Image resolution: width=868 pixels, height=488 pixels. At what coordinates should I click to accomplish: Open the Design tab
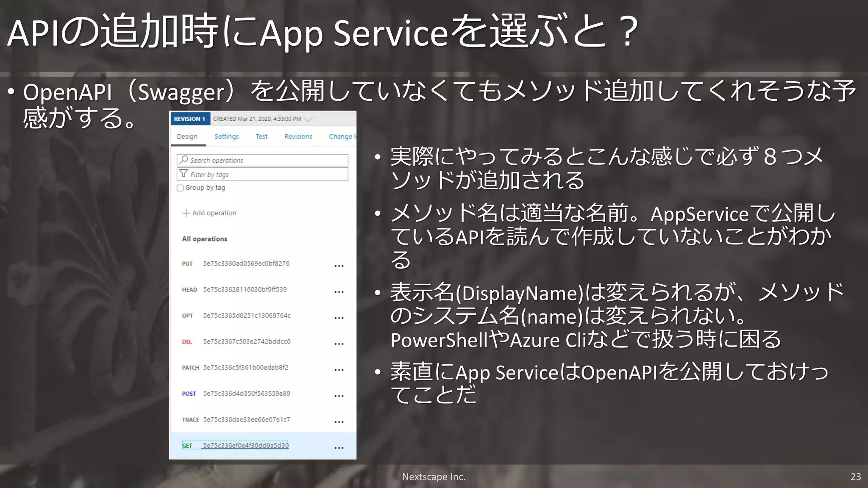pyautogui.click(x=187, y=136)
